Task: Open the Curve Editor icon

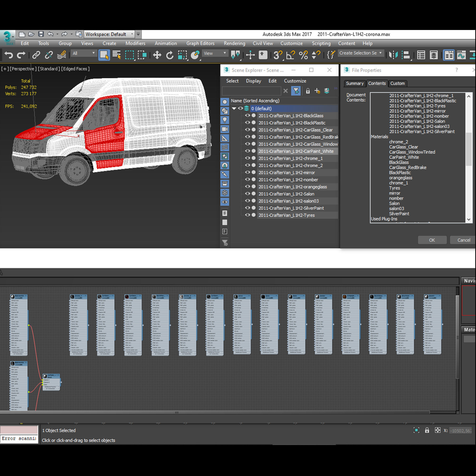Action: tap(461, 55)
